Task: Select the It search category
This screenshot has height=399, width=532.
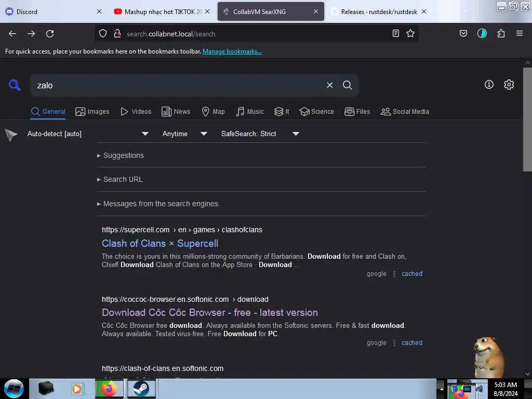Action: [x=282, y=112]
